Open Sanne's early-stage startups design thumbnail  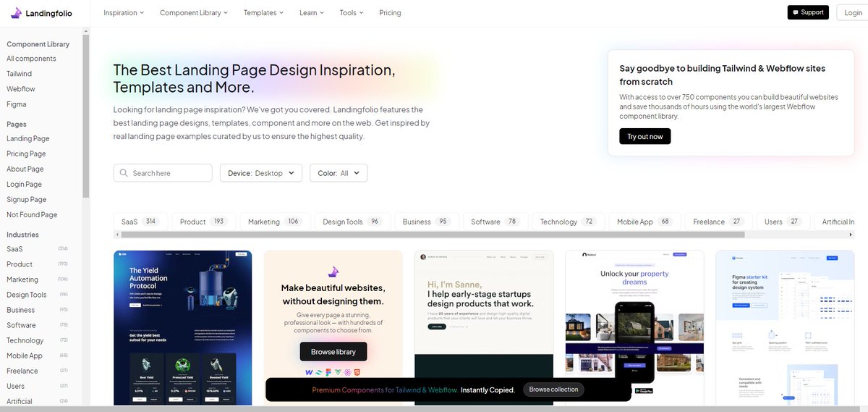[x=484, y=327]
